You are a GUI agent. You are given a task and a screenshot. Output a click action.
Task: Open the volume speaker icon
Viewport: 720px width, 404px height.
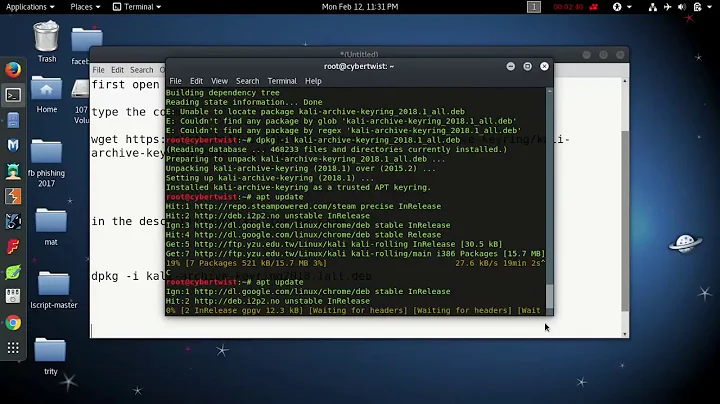coord(682,7)
